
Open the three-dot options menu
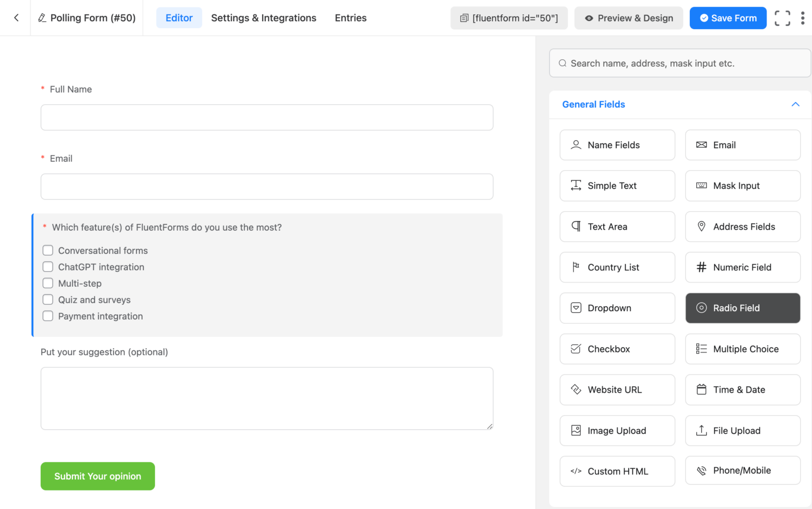click(x=802, y=17)
